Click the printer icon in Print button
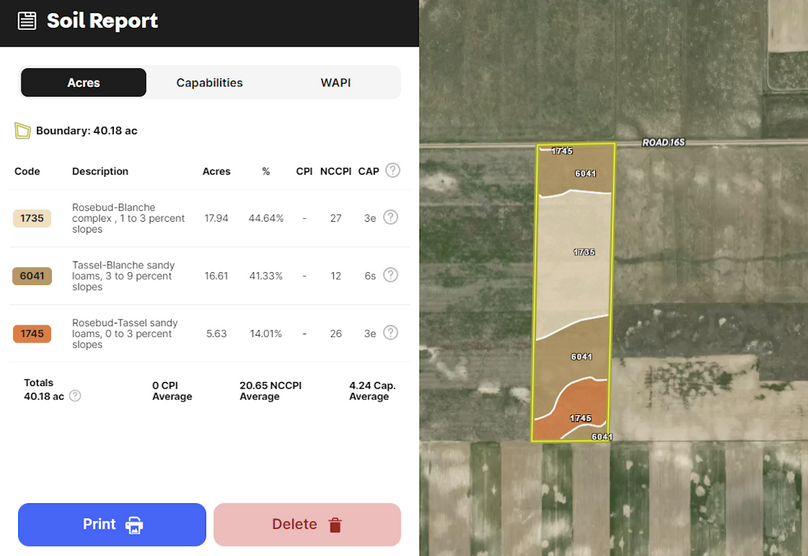The height and width of the screenshot is (556, 808). 134,525
